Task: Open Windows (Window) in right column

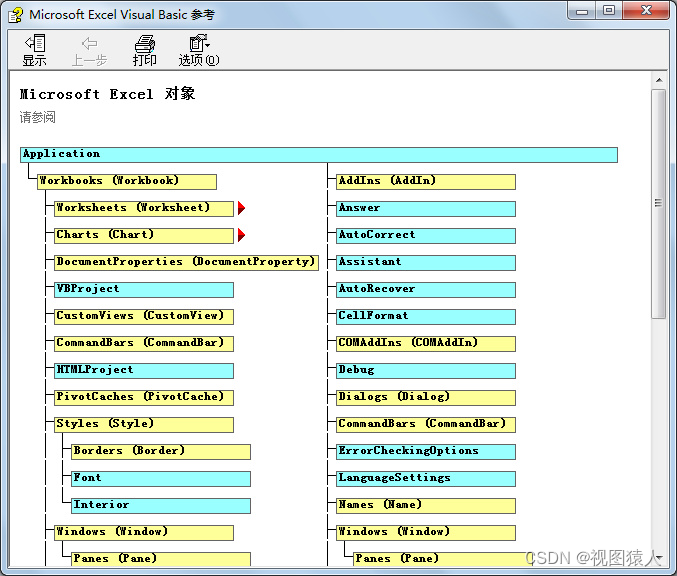Action: tap(426, 533)
